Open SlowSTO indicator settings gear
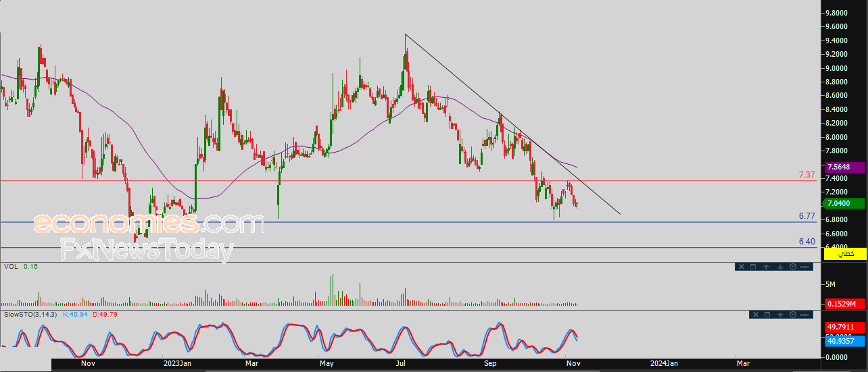The height and width of the screenshot is (372, 868). (793, 315)
